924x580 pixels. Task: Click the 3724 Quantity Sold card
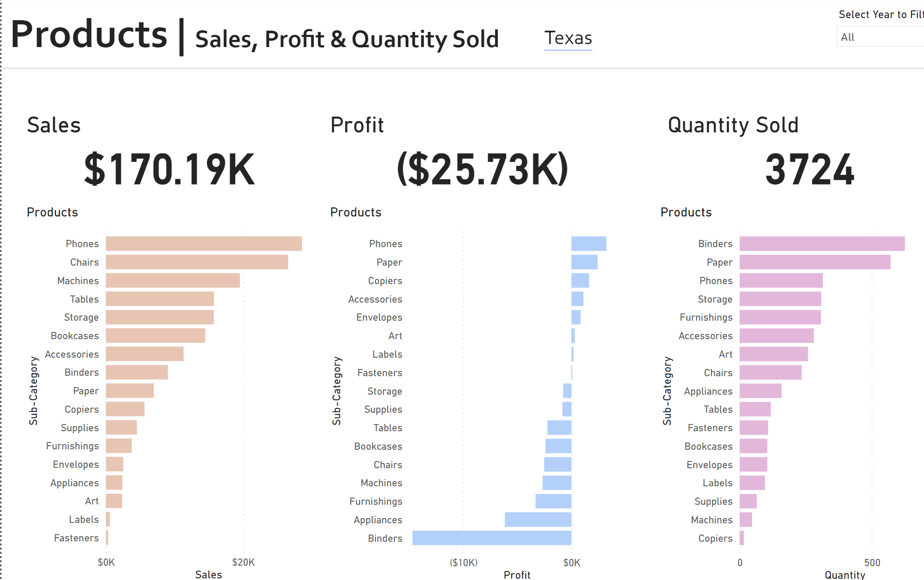809,169
